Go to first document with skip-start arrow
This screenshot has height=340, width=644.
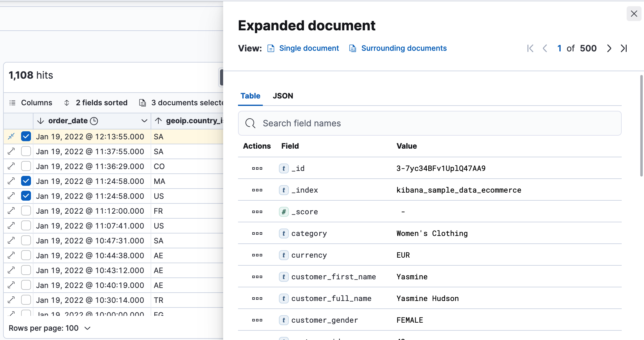[x=530, y=48]
